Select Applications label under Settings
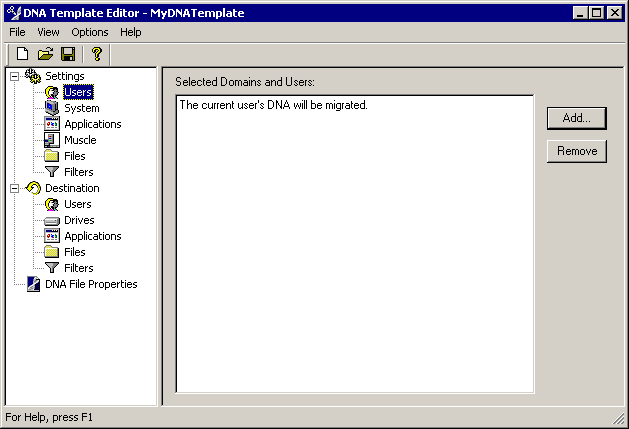Viewport: 629px width, 429px height. point(93,124)
